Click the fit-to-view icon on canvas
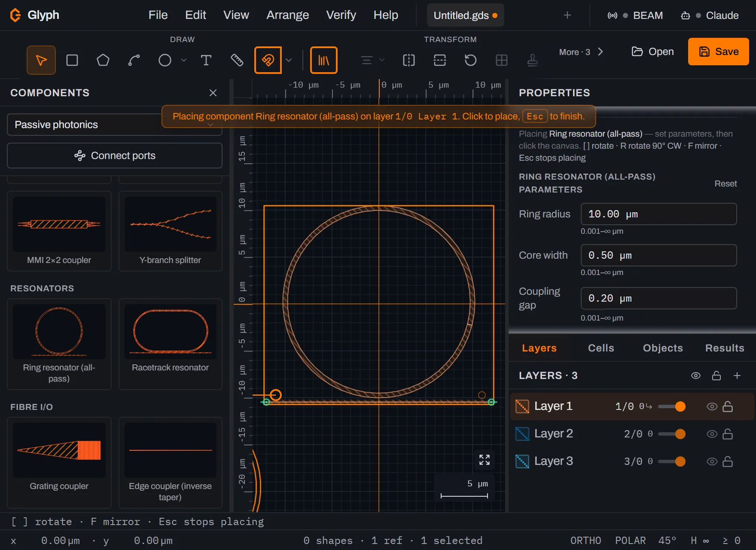Screen dimensions: 756x550 pos(485,460)
